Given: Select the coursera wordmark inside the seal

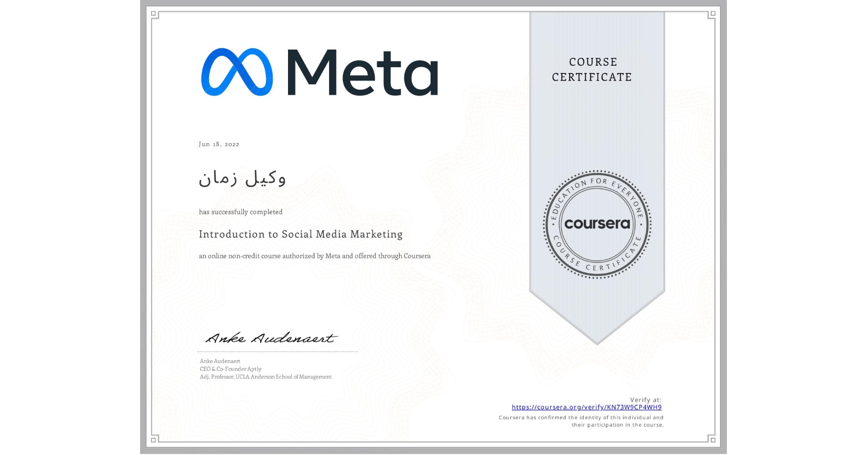Looking at the screenshot, I should tap(597, 224).
